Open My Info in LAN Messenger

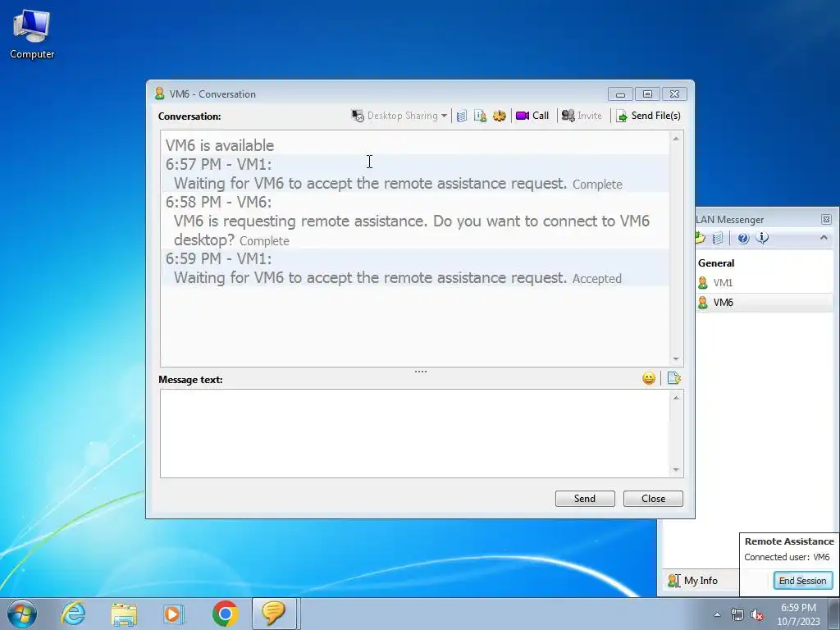tap(692, 581)
